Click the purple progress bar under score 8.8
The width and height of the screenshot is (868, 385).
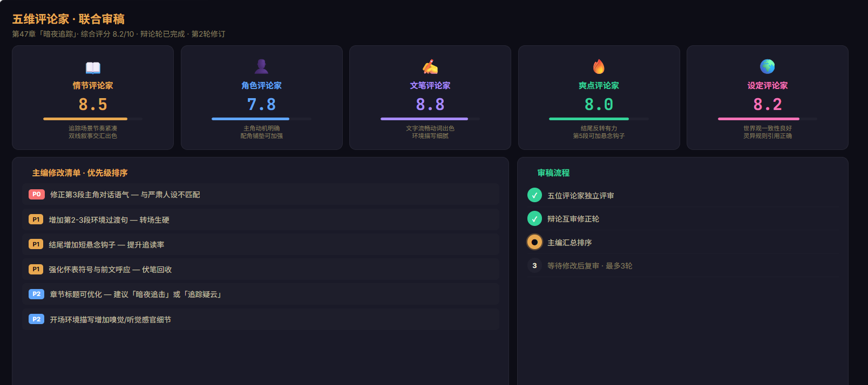point(424,119)
